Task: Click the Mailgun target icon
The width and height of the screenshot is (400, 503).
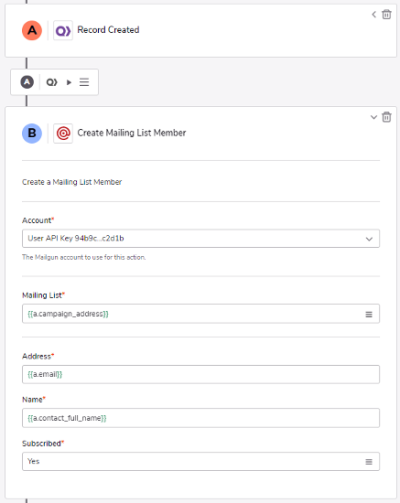Action: point(63,133)
